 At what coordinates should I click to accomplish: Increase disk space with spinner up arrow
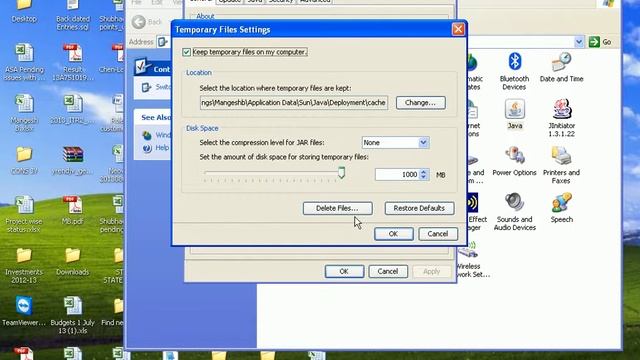point(424,172)
